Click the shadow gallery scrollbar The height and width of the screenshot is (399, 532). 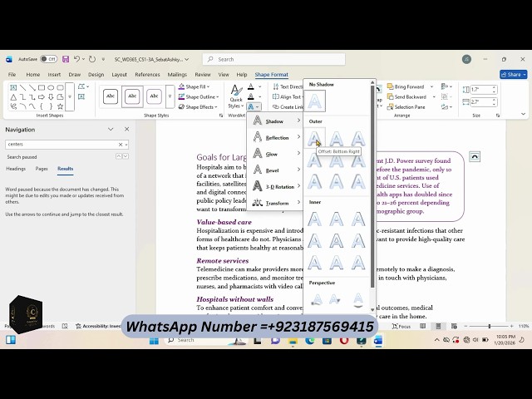(372, 186)
